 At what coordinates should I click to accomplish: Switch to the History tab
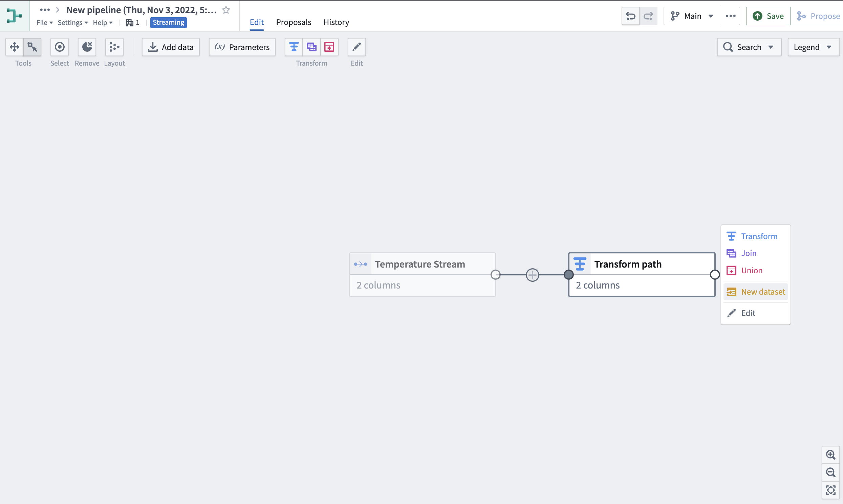click(x=336, y=22)
